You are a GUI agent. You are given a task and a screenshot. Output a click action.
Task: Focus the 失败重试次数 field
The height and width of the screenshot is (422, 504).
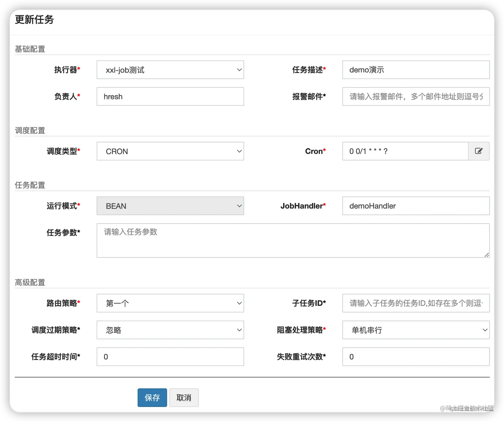point(416,357)
